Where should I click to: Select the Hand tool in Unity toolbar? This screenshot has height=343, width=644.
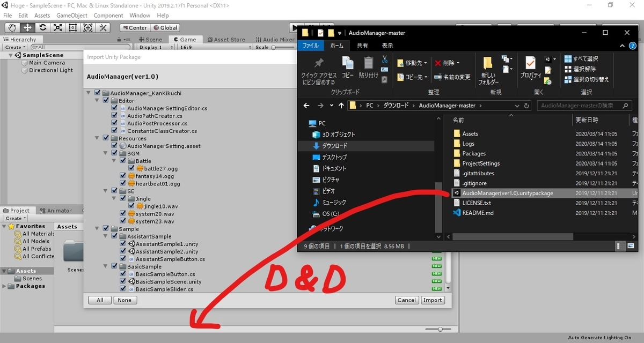12,27
